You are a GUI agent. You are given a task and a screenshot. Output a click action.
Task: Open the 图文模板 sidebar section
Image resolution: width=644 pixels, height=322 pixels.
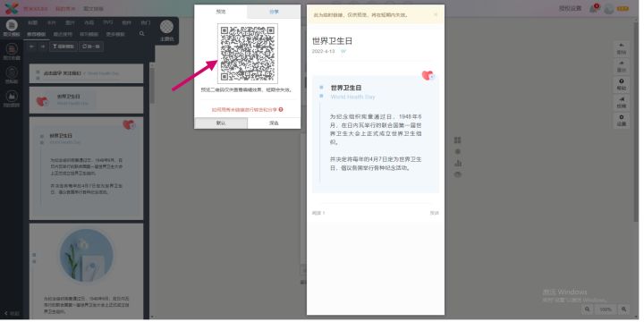coord(12,29)
